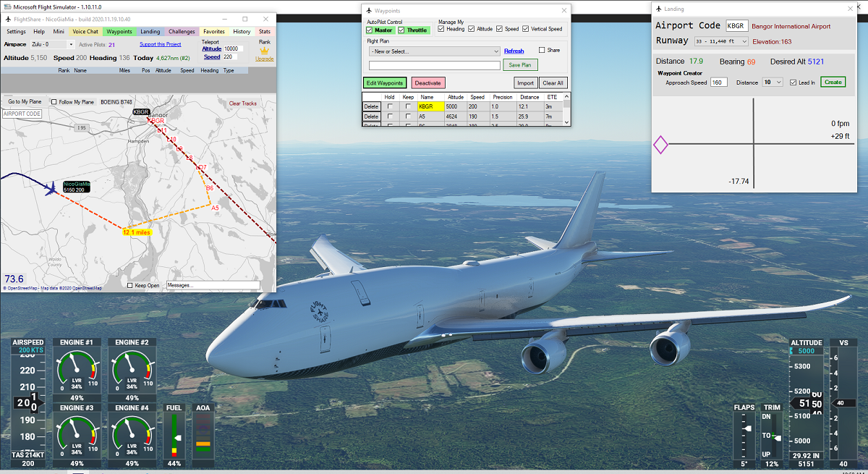Click the KBGR airport marker on the map
Image resolution: width=868 pixels, height=474 pixels.
click(x=141, y=112)
